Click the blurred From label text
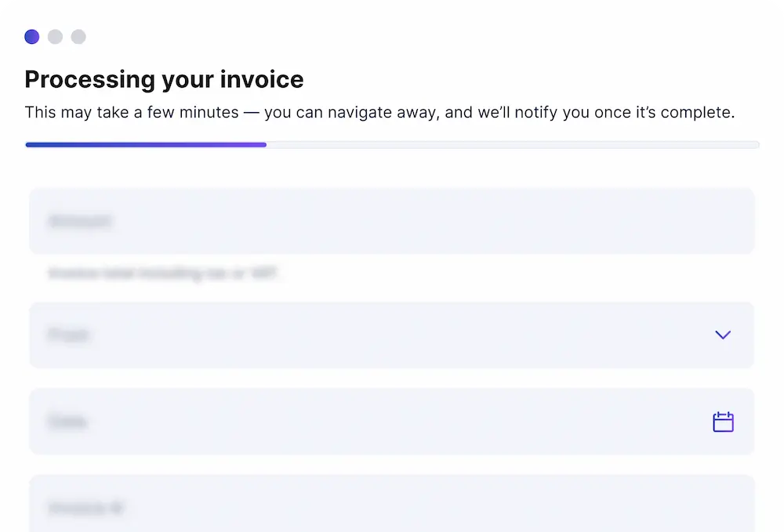 69,335
